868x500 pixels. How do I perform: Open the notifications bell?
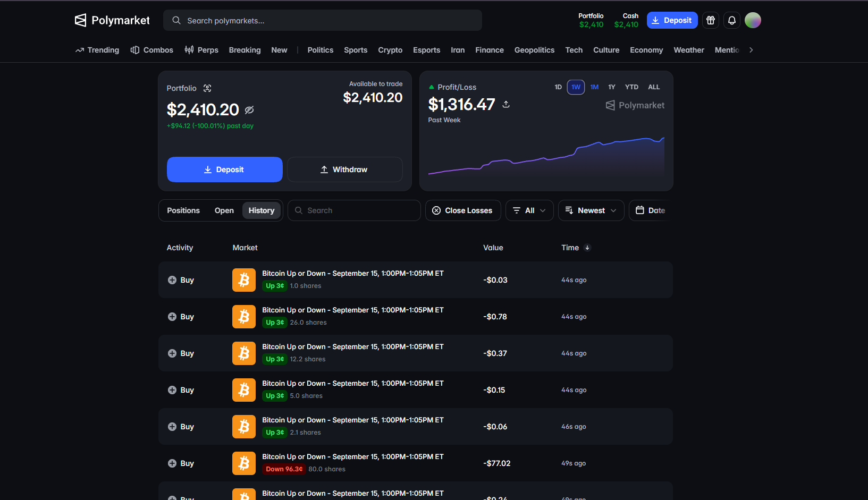(732, 20)
